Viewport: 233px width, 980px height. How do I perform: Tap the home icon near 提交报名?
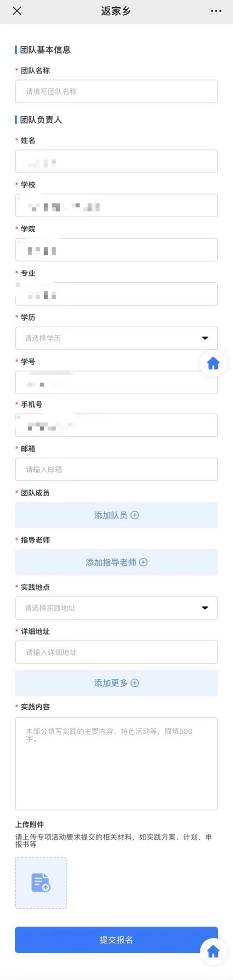pyautogui.click(x=213, y=951)
